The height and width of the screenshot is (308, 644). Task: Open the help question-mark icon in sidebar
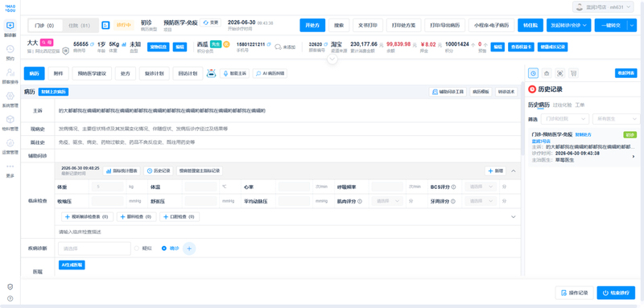pyautogui.click(x=10, y=298)
